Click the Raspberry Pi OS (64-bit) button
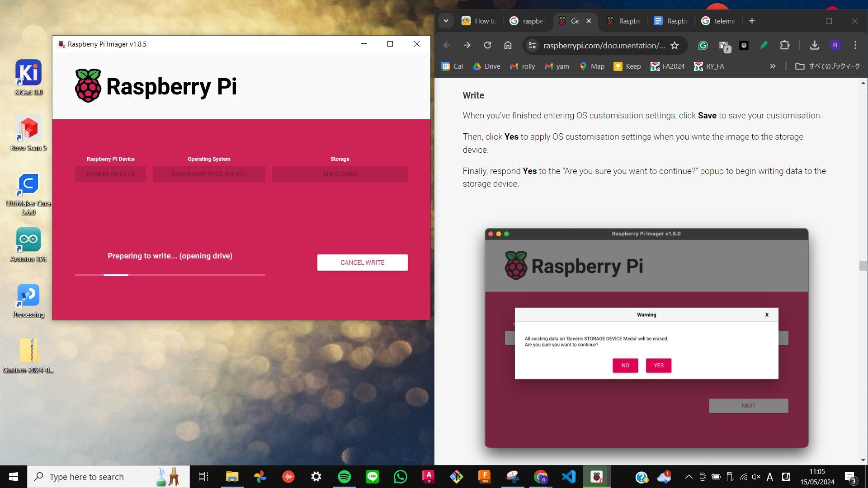The width and height of the screenshot is (868, 488). pyautogui.click(x=209, y=174)
